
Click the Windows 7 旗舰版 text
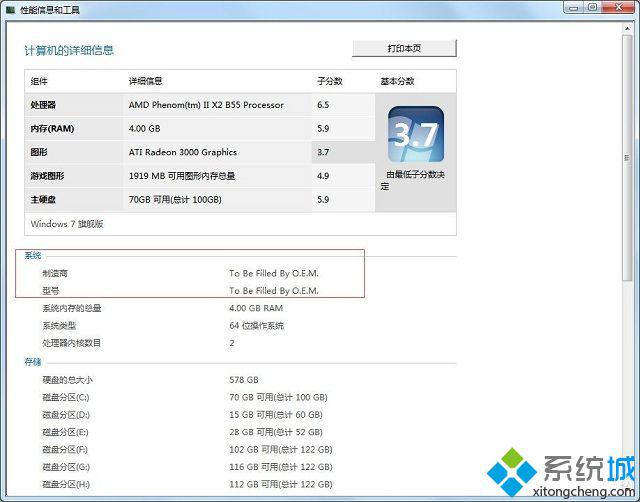[67, 224]
